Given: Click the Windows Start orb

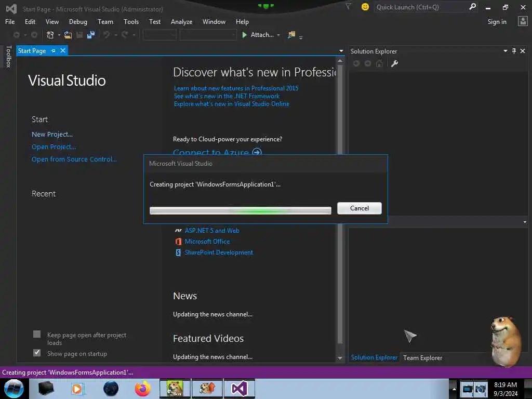Looking at the screenshot, I should [14, 389].
